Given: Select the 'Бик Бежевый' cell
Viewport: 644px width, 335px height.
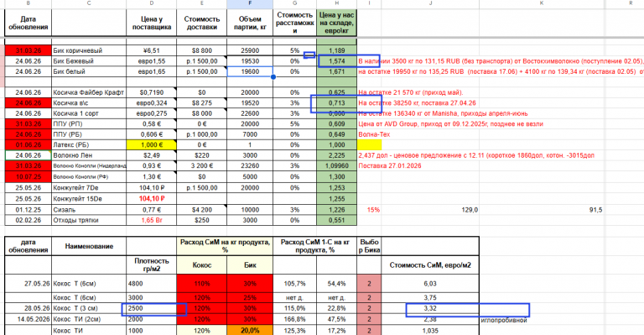Looking at the screenshot, I should [x=89, y=60].
